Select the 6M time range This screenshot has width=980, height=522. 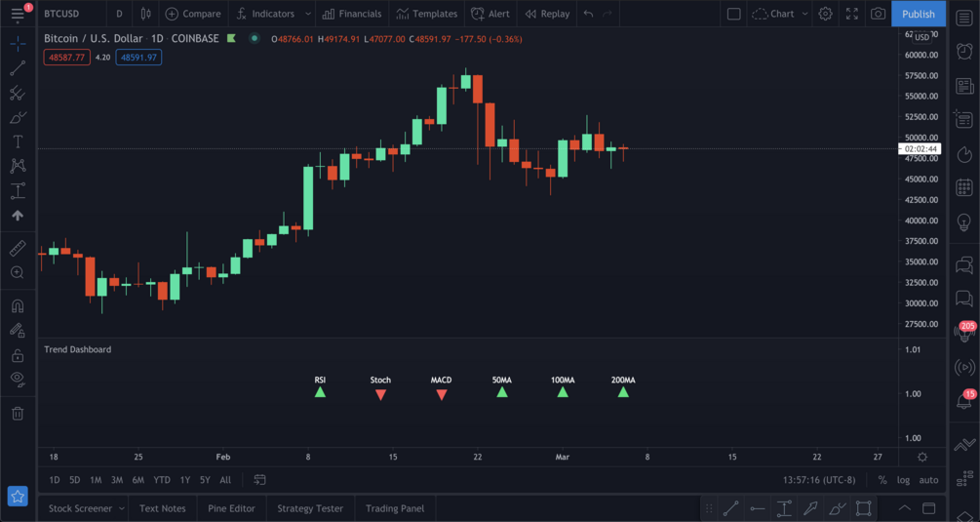138,480
